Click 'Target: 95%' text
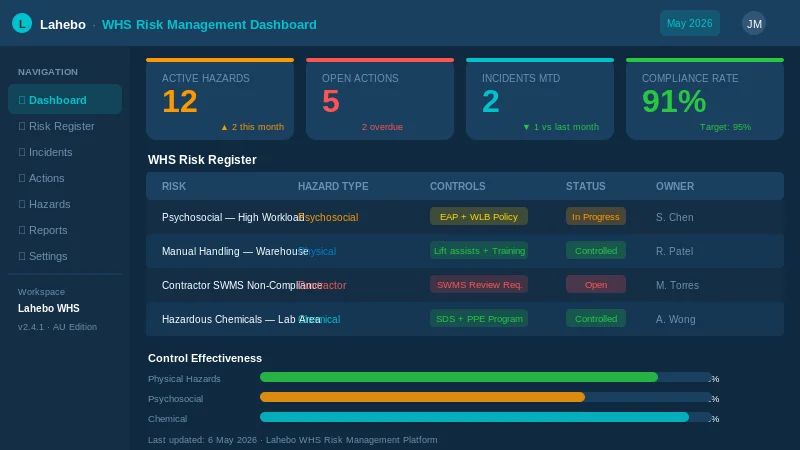Screen dimensions: 800x450 [725, 127]
